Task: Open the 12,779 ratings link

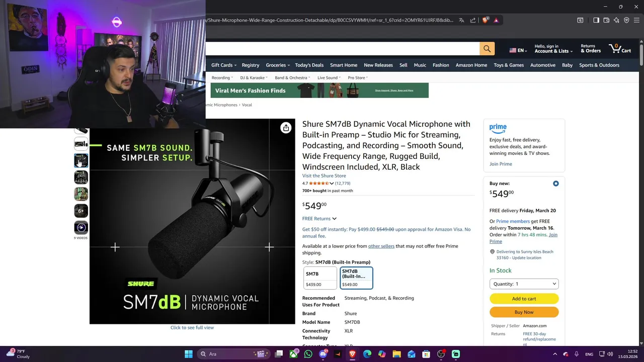Action: click(x=343, y=184)
